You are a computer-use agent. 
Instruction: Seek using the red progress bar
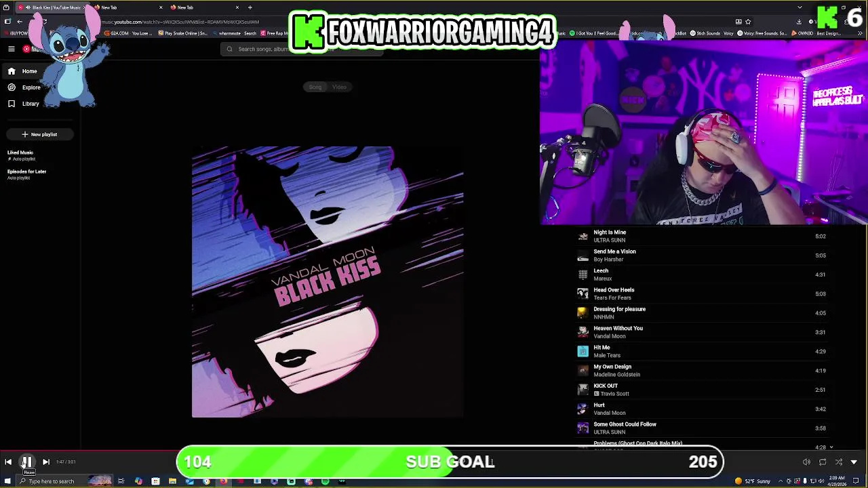click(x=90, y=450)
